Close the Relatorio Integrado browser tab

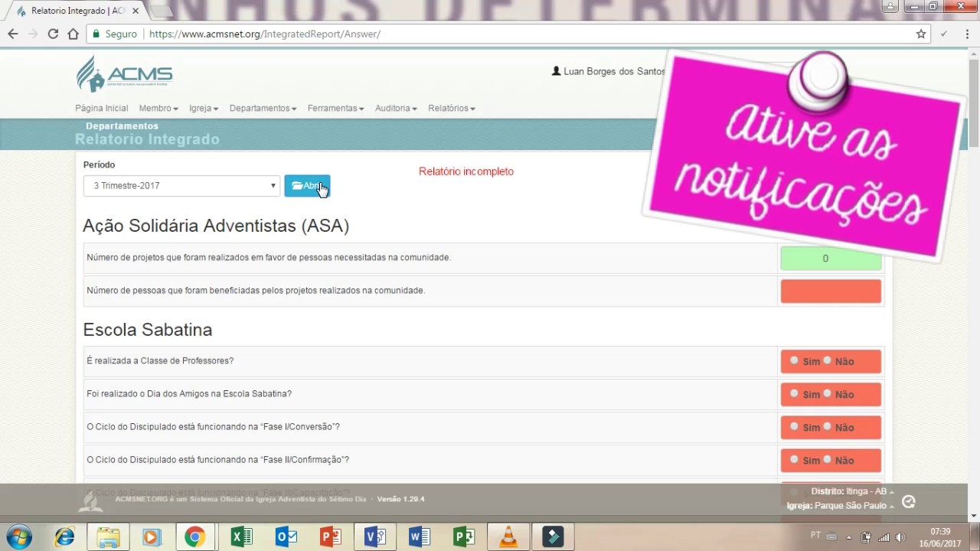(x=136, y=11)
